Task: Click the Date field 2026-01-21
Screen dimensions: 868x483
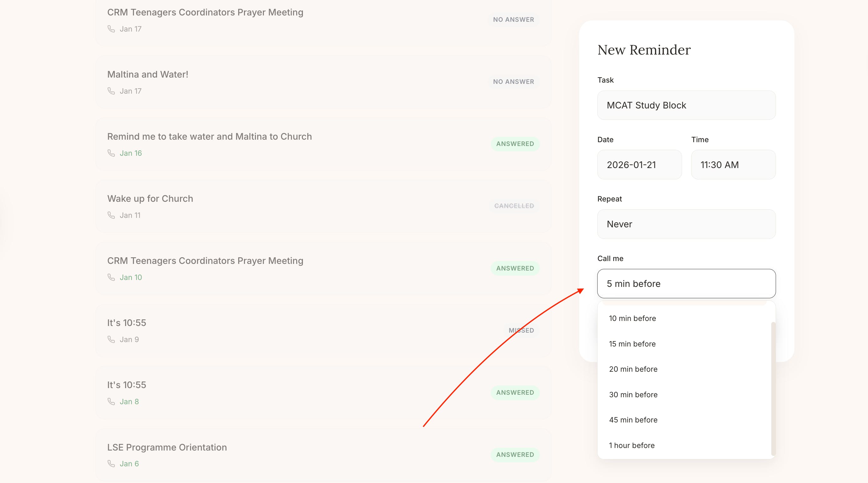Action: tap(639, 165)
